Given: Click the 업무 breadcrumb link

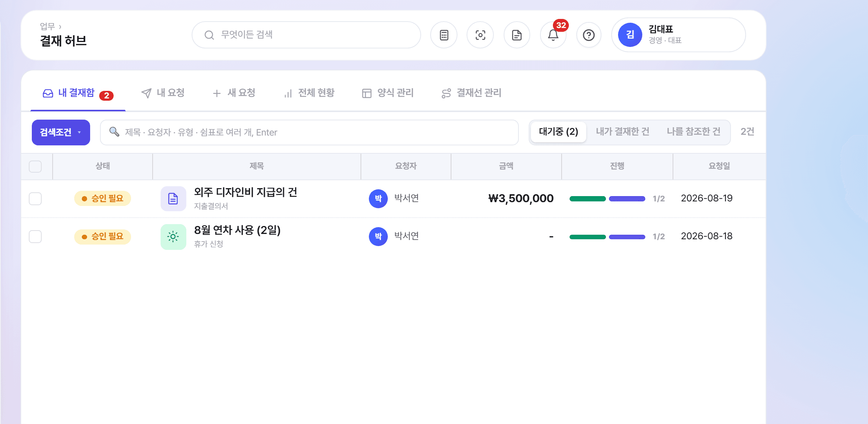Looking at the screenshot, I should 47,26.
